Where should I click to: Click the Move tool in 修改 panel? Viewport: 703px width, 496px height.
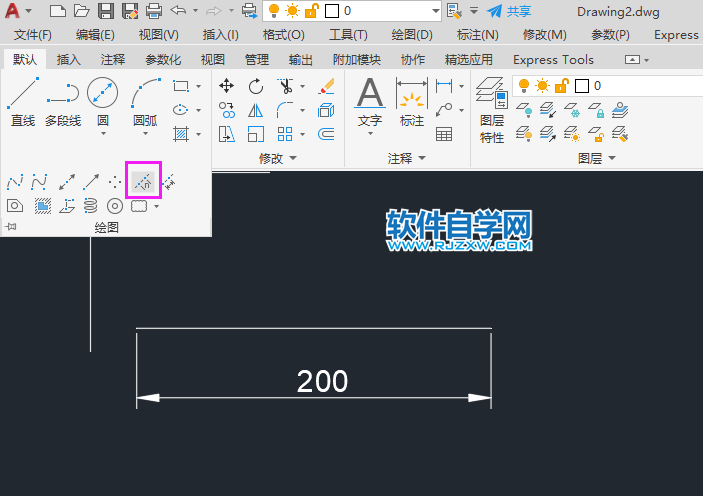[226, 86]
